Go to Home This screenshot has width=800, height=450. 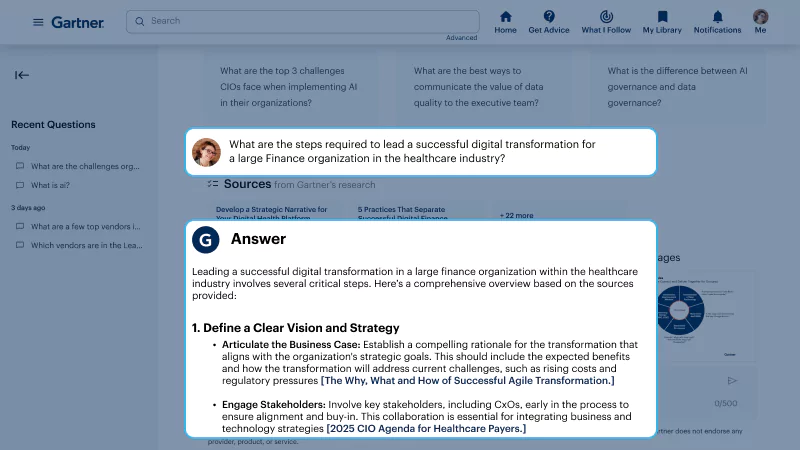[x=505, y=22]
